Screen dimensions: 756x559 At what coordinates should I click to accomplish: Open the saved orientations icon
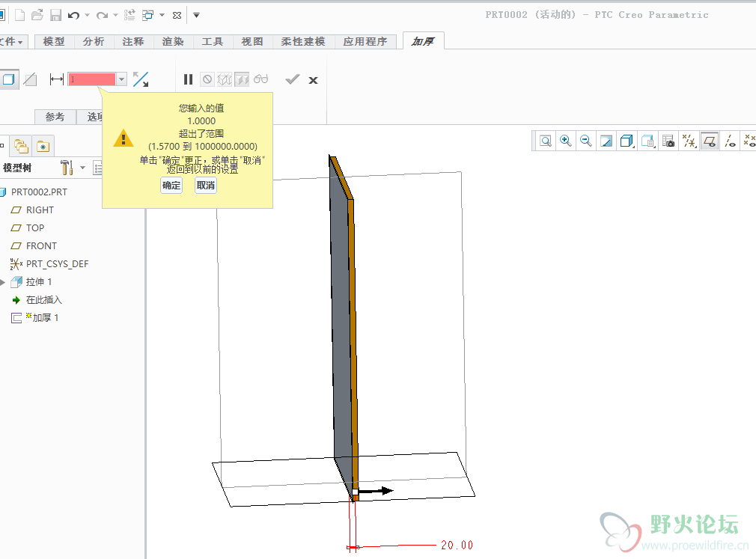pyautogui.click(x=647, y=141)
